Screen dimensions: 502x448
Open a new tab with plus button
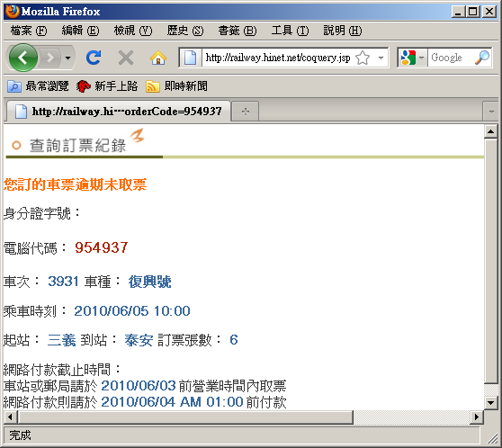coord(246,112)
